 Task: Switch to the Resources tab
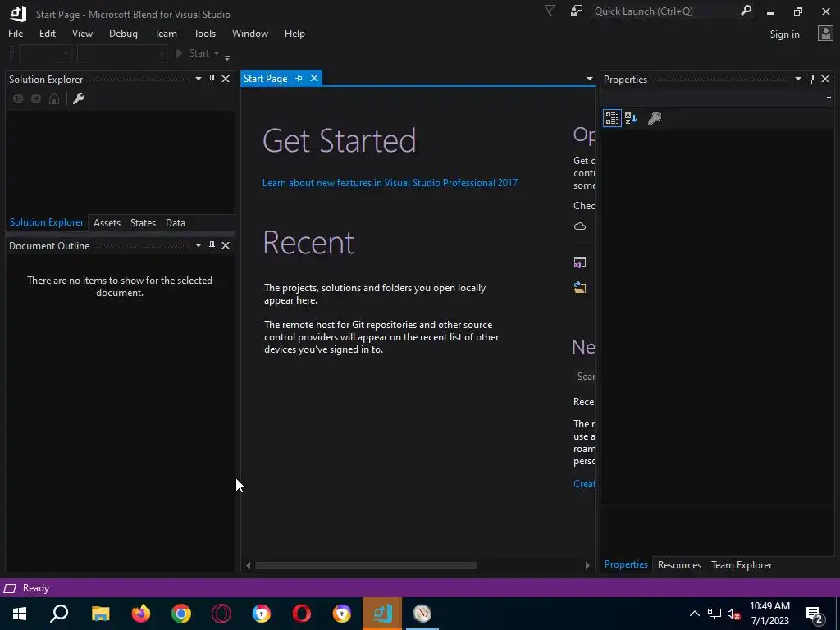(x=679, y=565)
